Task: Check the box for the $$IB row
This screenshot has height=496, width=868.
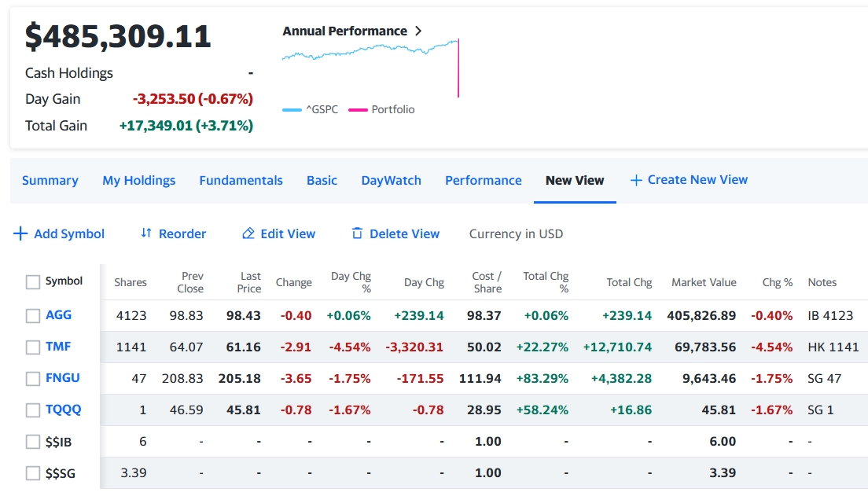Action: [32, 442]
